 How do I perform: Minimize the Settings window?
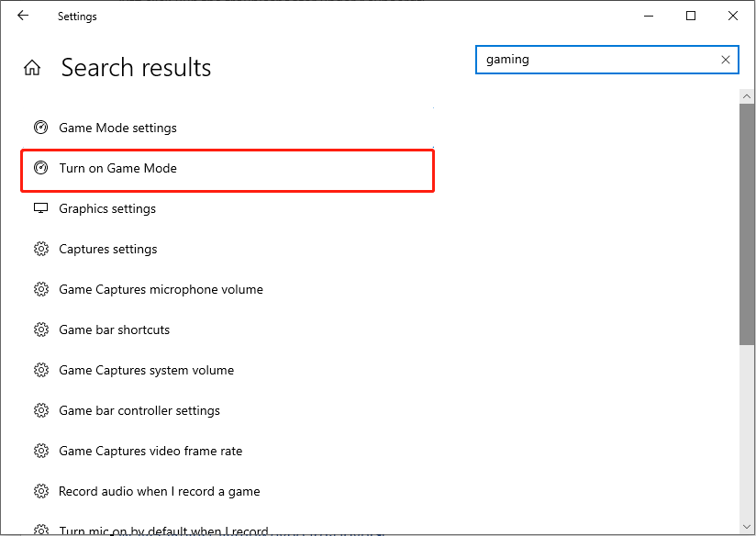click(x=649, y=16)
